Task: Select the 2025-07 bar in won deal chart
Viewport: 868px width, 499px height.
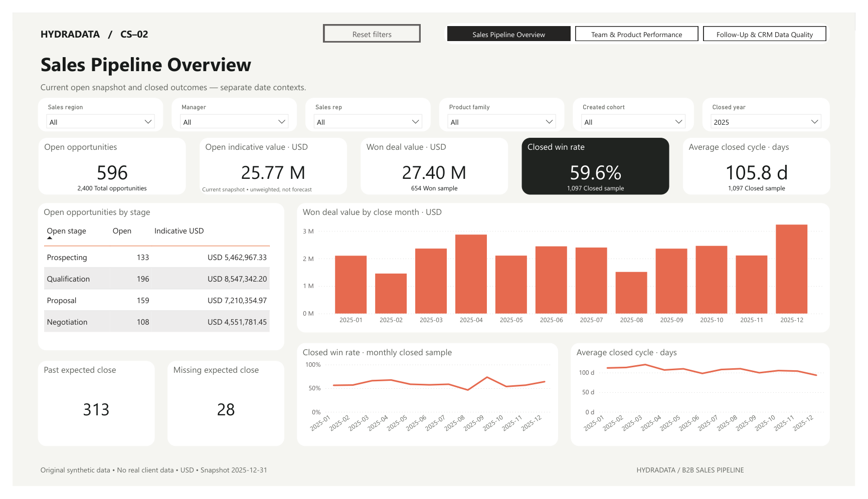Action: (x=591, y=281)
